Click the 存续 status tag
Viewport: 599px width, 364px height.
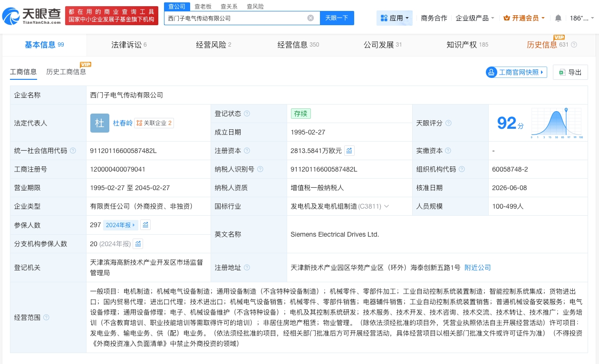[301, 114]
